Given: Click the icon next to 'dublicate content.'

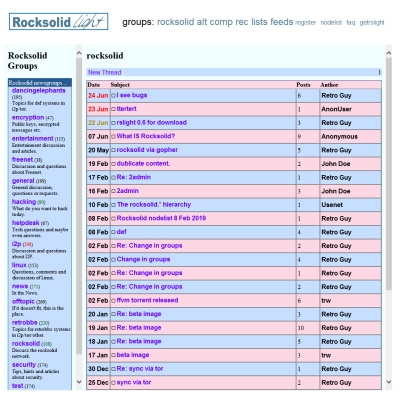Looking at the screenshot, I should 113,164.
